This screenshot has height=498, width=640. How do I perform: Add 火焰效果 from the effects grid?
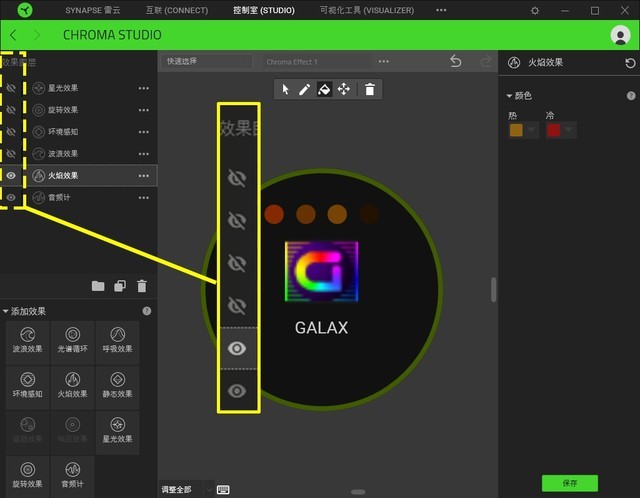coord(72,387)
